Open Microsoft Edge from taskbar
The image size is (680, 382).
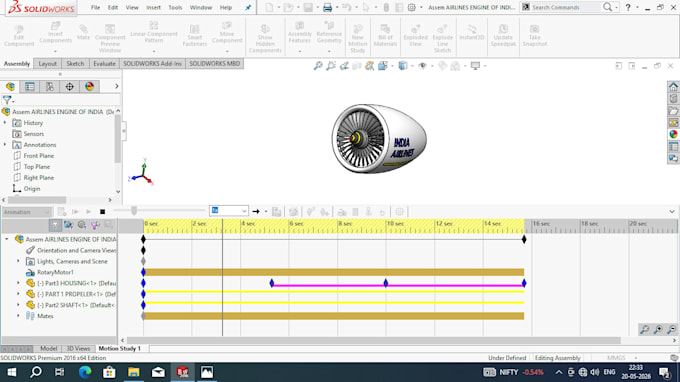point(85,372)
